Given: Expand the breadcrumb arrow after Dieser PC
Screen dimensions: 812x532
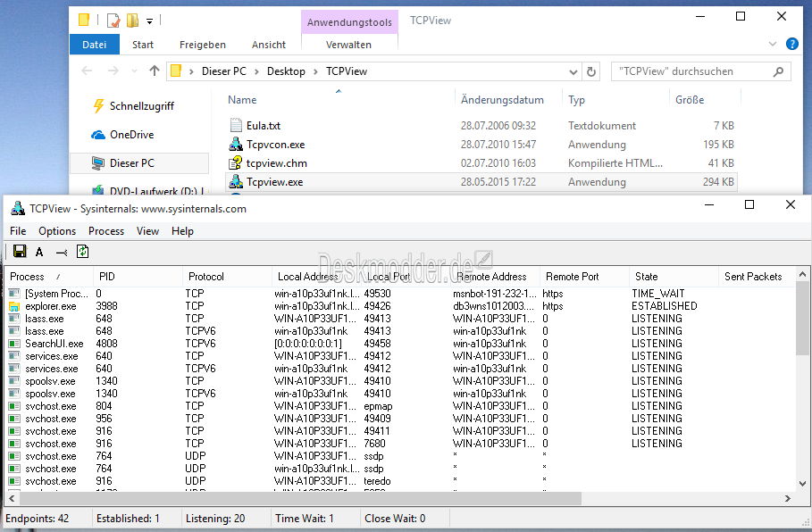Looking at the screenshot, I should pyautogui.click(x=256, y=71).
